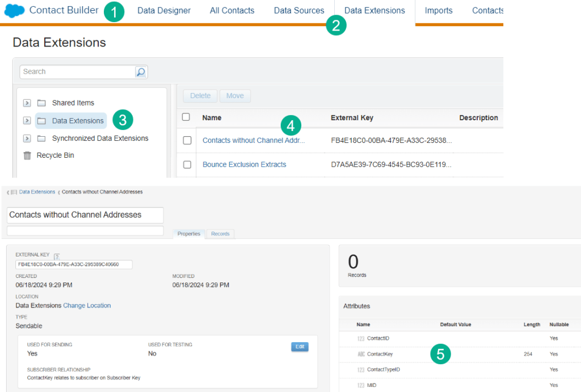Click the Salesforce cloud logo

(15, 11)
